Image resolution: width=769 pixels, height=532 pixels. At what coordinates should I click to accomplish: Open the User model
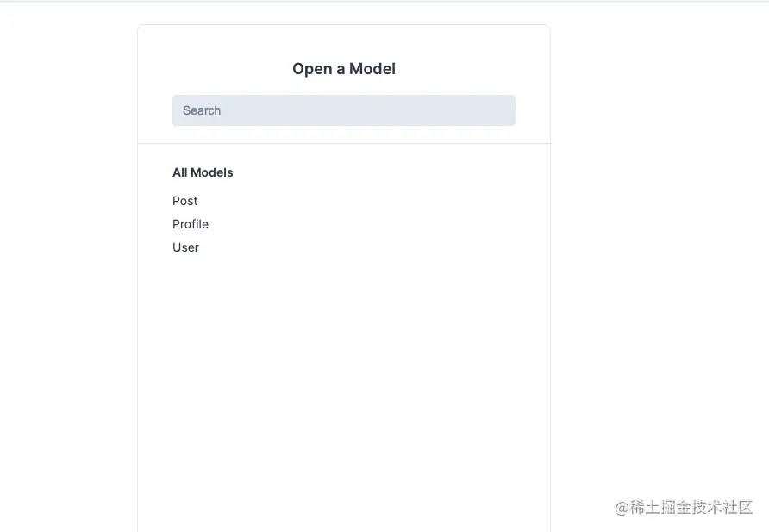(186, 247)
